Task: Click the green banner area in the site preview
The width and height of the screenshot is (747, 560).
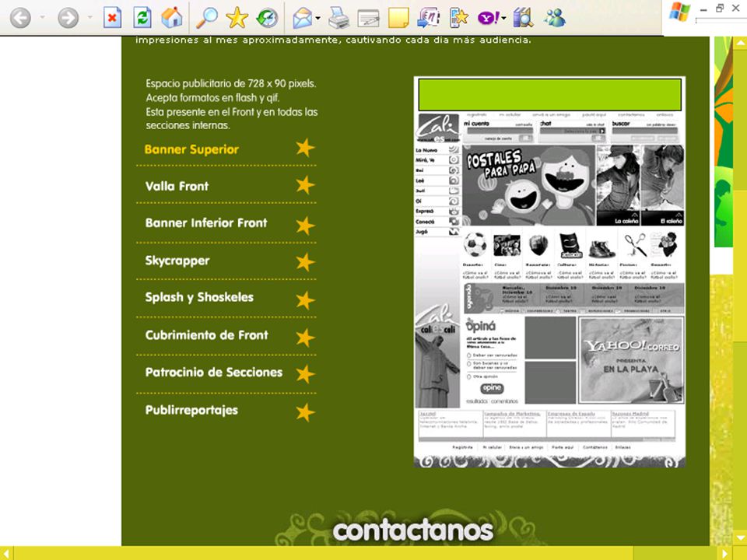Action: tap(550, 95)
